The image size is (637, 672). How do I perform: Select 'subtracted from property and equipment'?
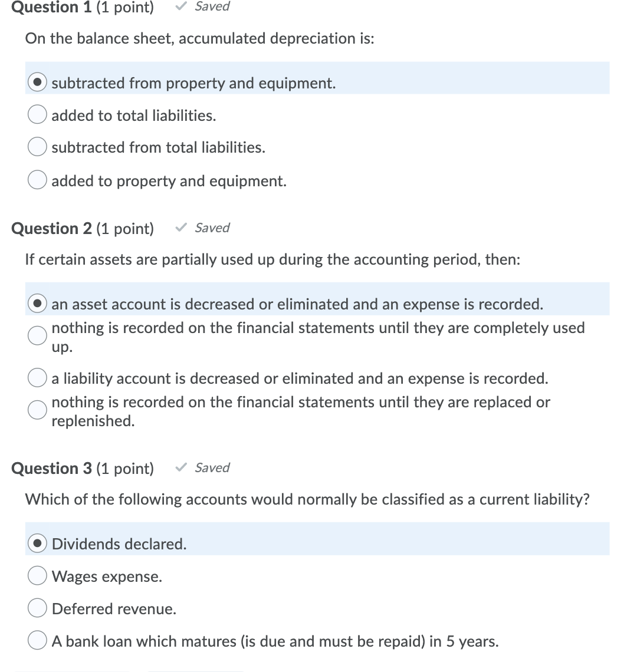[37, 82]
